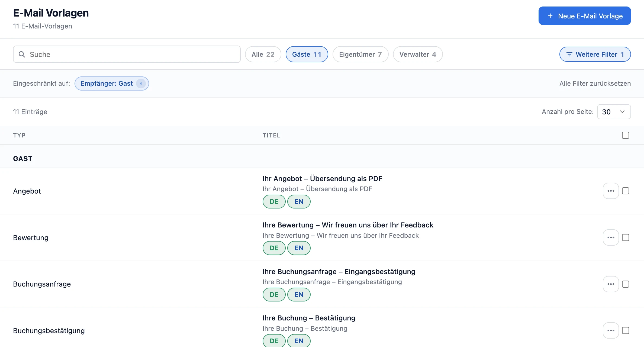Open the DE version of the Bewertung template
The image size is (644, 347).
(274, 248)
